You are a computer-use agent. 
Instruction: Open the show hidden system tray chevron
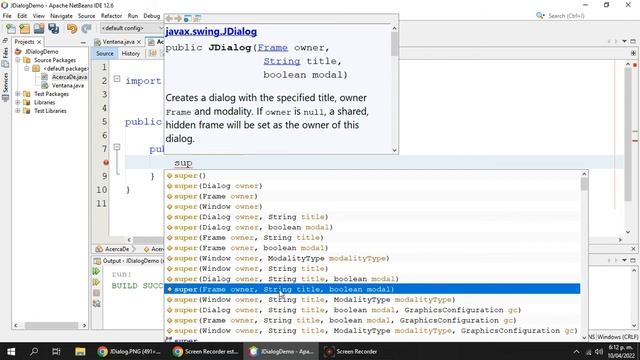pos(576,351)
